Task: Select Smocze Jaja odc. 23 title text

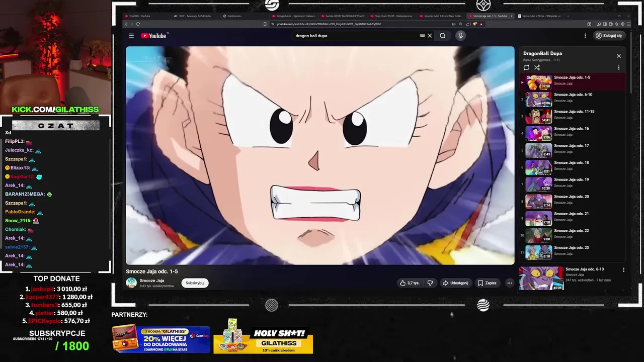Action: [571, 248]
